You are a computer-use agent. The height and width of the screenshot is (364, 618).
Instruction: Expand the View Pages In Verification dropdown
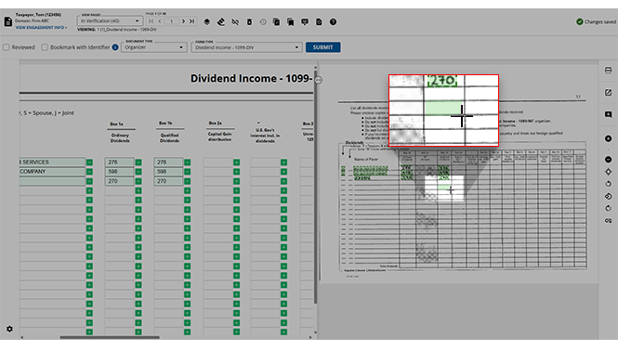(110, 20)
